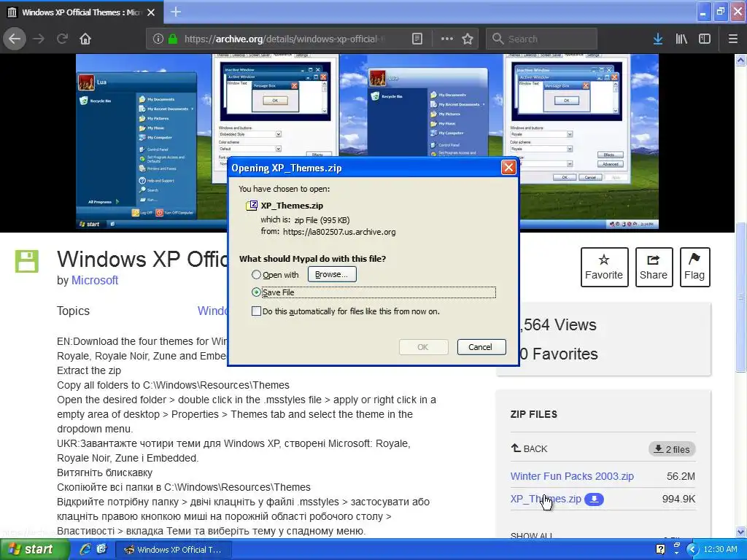Screen dimensions: 747x560
Task: Click the 12:30 AM taskbar clock
Action: [x=720, y=549]
